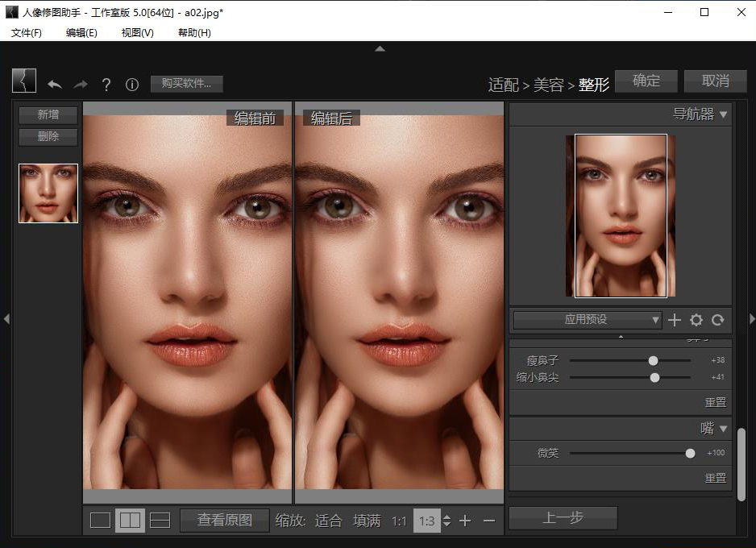756x548 pixels.
Task: Open the 文件(F) menu
Action: 27,32
